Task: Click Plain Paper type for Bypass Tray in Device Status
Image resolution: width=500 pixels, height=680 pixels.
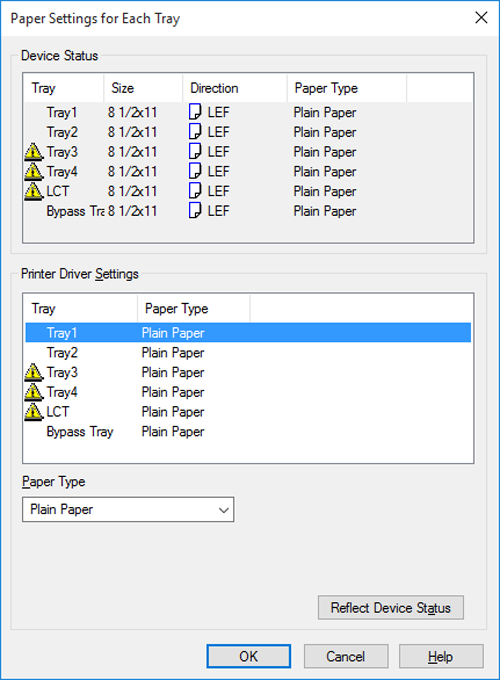Action: [x=325, y=211]
